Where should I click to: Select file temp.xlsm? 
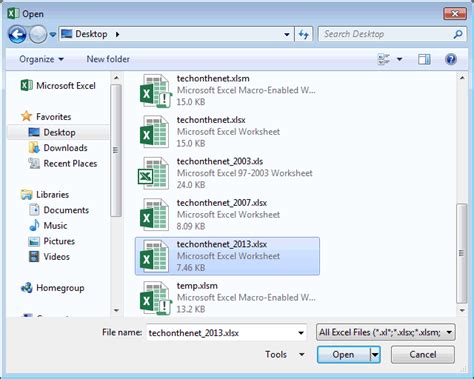[x=227, y=297]
